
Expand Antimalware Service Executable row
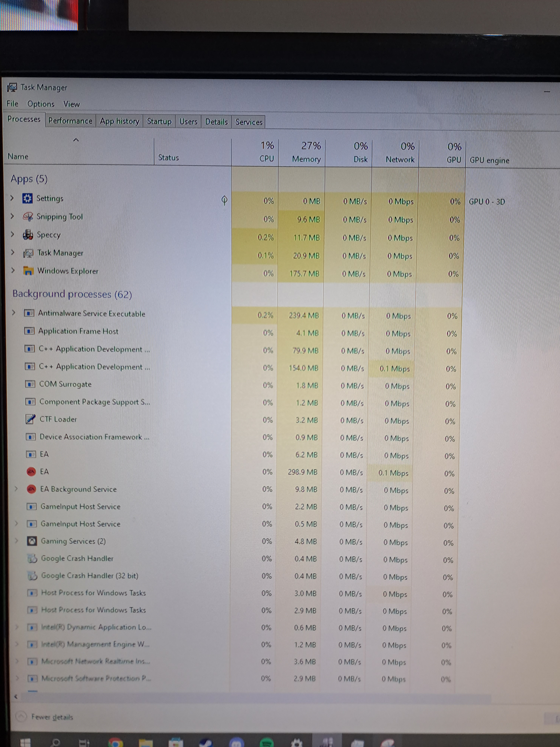(14, 313)
